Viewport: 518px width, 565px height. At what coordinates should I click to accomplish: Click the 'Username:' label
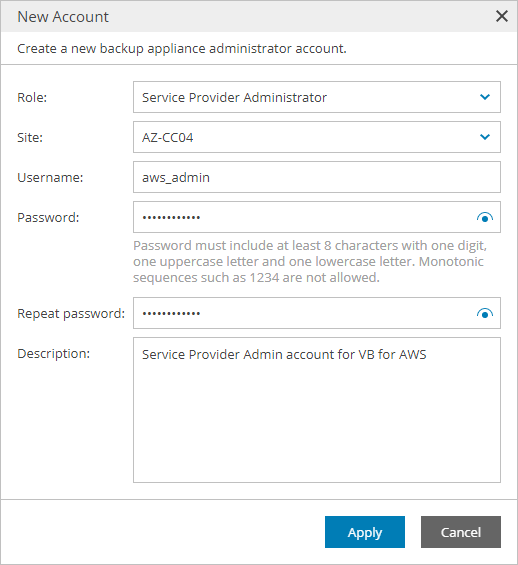click(50, 177)
